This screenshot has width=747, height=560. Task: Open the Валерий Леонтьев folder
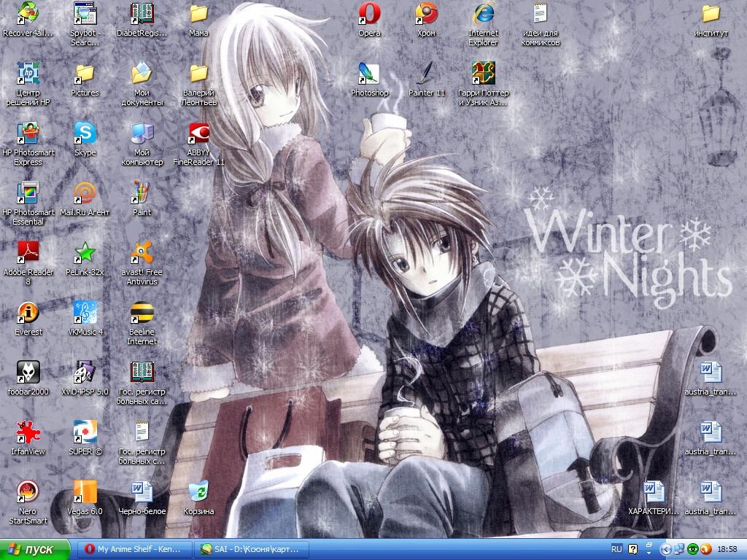[198, 85]
